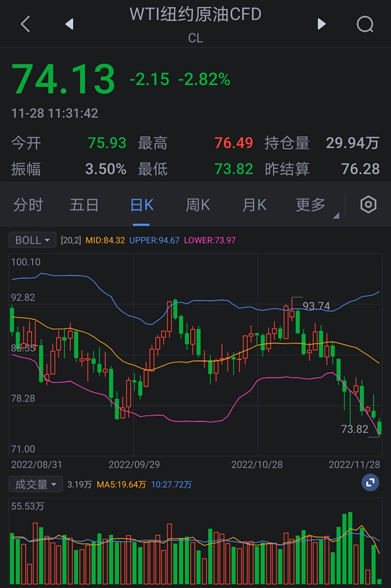Switch to the 周K tab
Viewport: 391px width, 588px height.
pyautogui.click(x=198, y=205)
